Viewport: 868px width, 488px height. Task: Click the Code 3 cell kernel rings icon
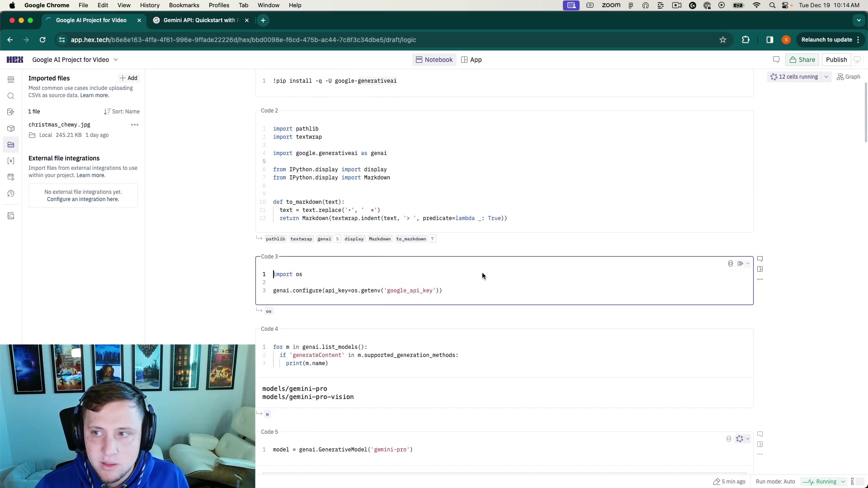[x=731, y=263]
